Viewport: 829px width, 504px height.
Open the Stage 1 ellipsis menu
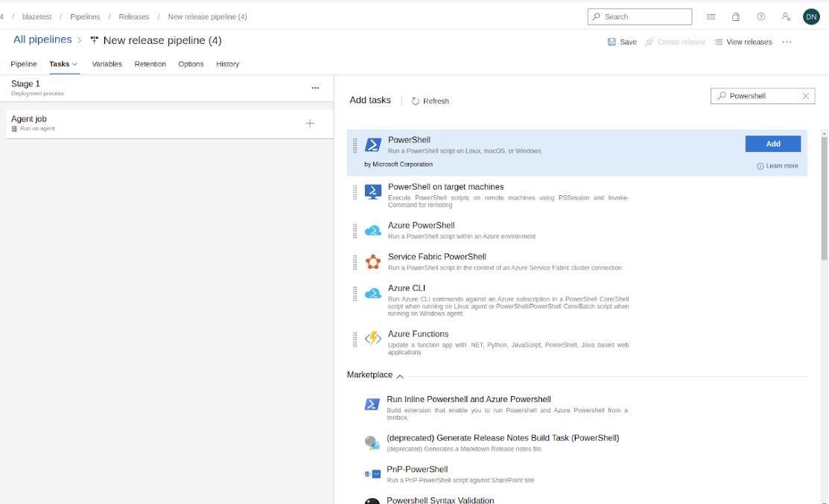pyautogui.click(x=315, y=88)
